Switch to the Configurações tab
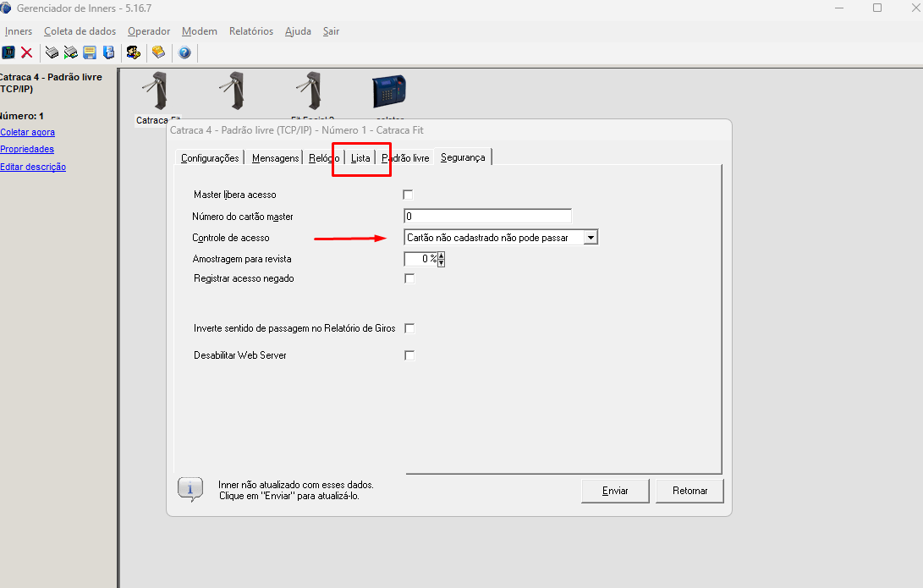 click(x=210, y=158)
